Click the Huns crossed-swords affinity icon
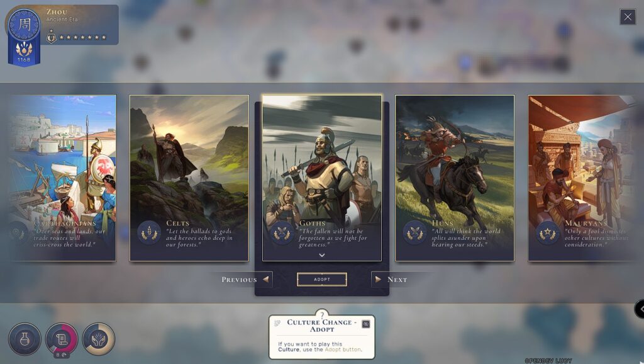Viewport: 644px width, 364px height. [x=415, y=233]
